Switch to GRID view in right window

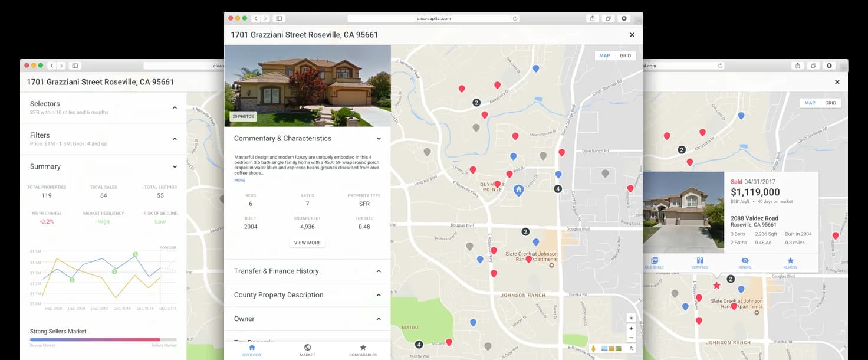[830, 103]
